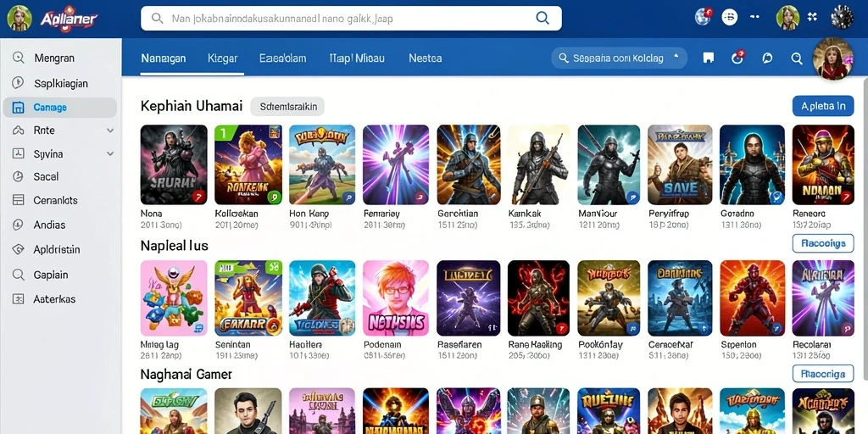
Task: Open the Rasefaren game thumbnail
Action: click(x=469, y=298)
